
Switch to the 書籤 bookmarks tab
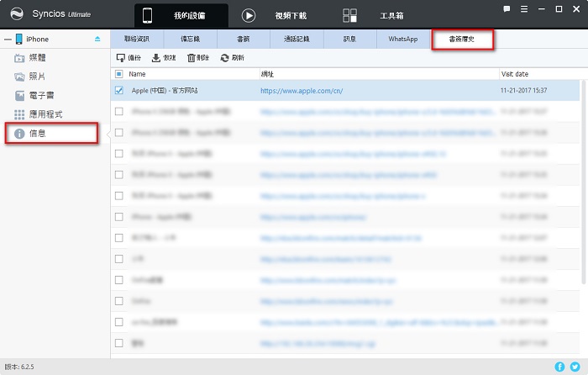244,39
